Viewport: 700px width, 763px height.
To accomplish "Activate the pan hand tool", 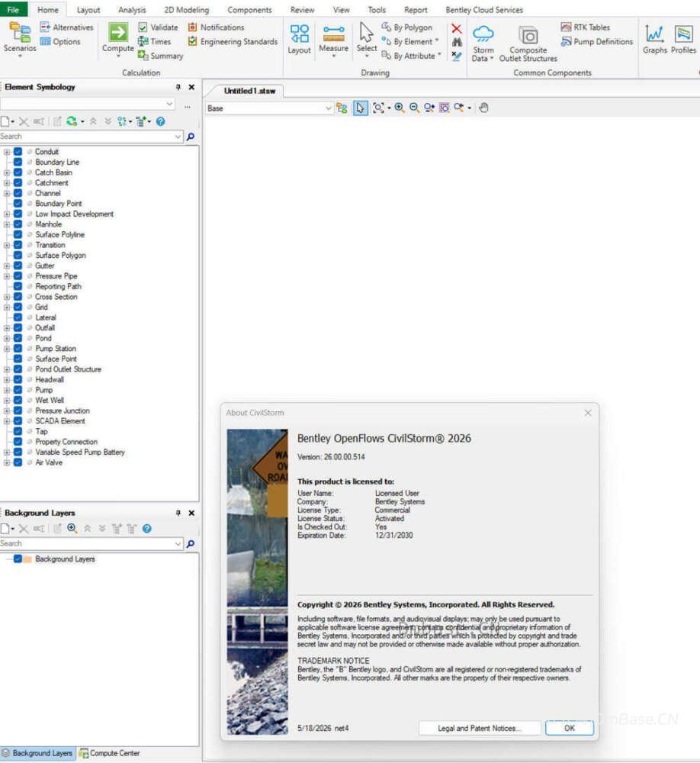I will 483,108.
